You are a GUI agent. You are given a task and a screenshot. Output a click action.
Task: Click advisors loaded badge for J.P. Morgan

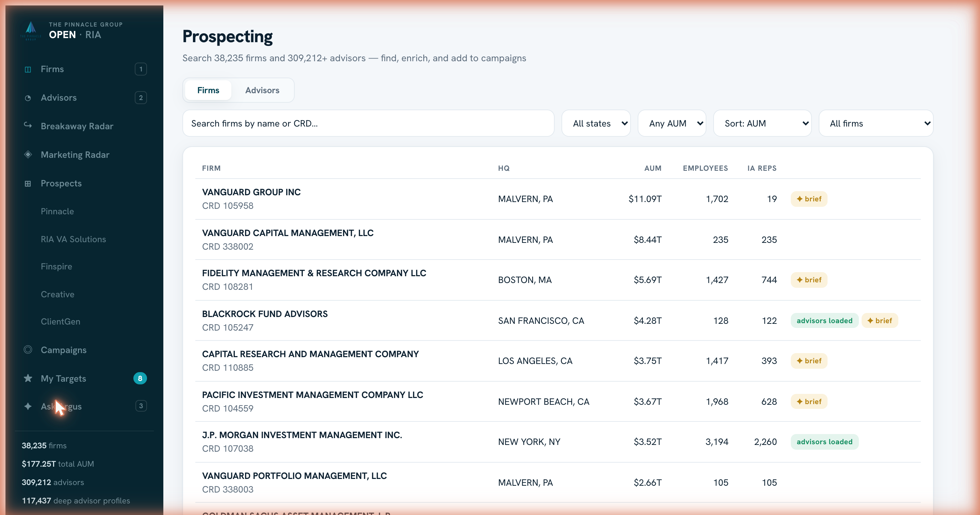tap(824, 442)
